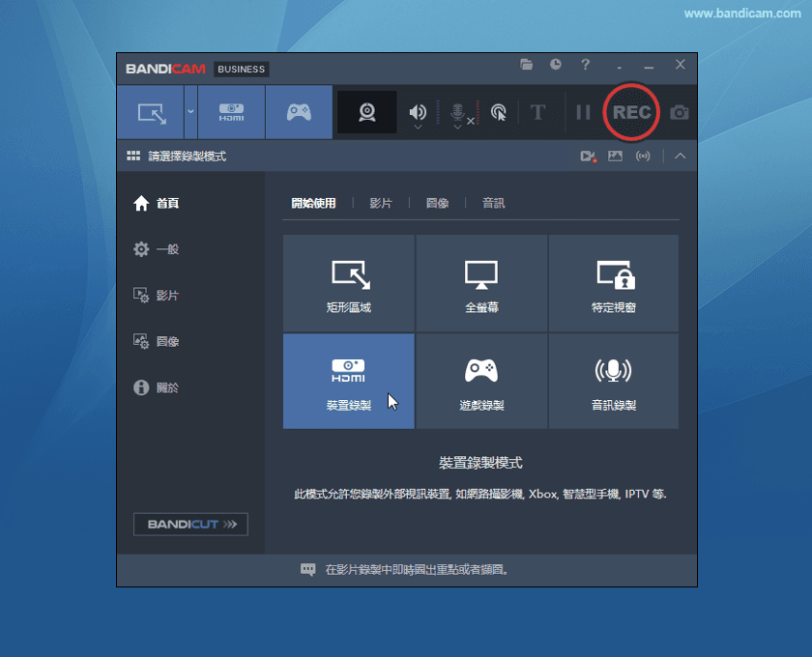Switch to game recording mode in toolbar
Screen dimensions: 812x657
299,112
